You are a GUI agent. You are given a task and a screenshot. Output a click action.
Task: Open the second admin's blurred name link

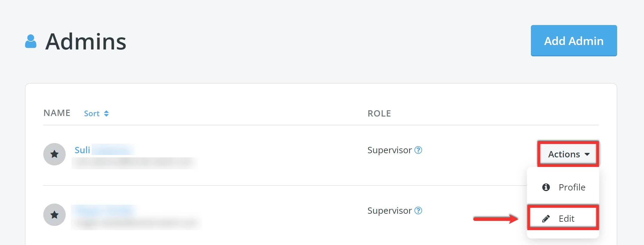pos(104,210)
